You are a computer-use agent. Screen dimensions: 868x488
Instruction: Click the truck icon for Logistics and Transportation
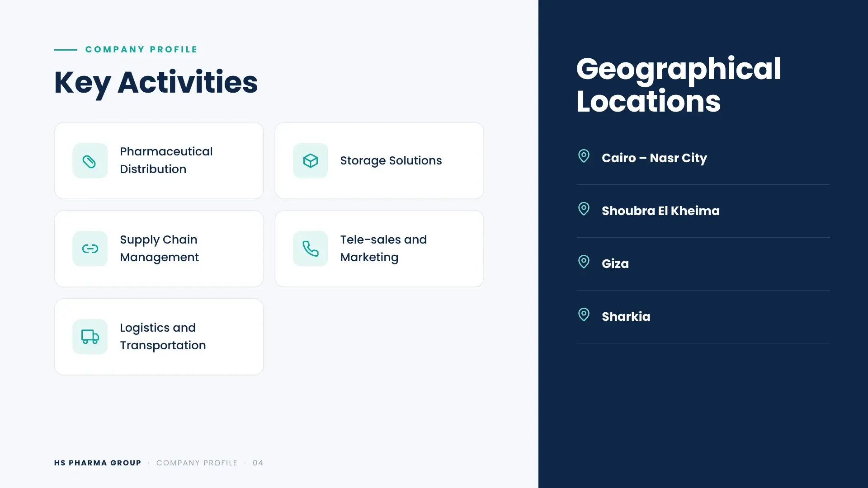90,337
